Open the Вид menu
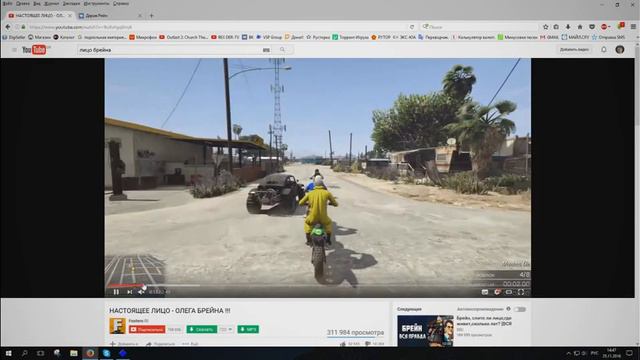 tap(37, 3)
